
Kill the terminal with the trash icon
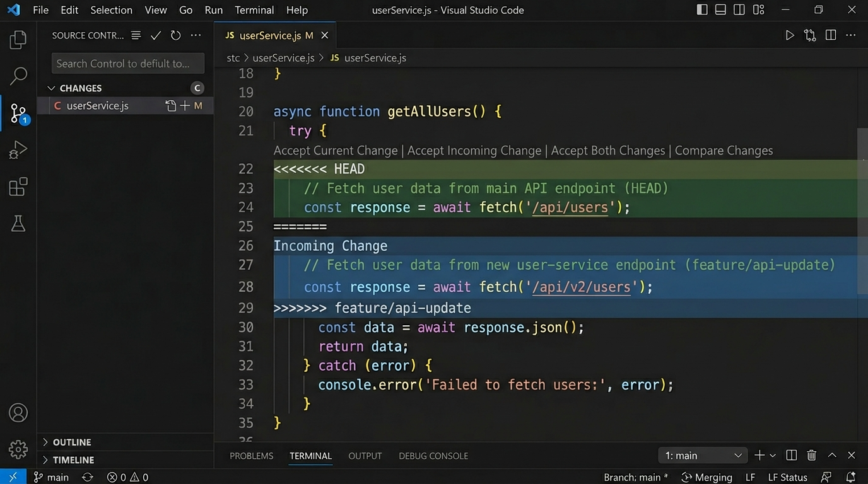[x=812, y=455]
